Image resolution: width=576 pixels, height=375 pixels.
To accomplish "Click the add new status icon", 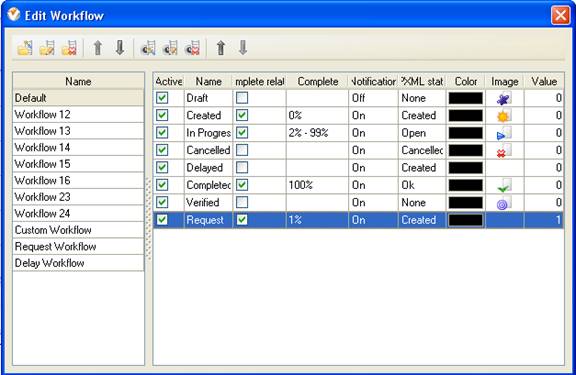I will pos(148,48).
